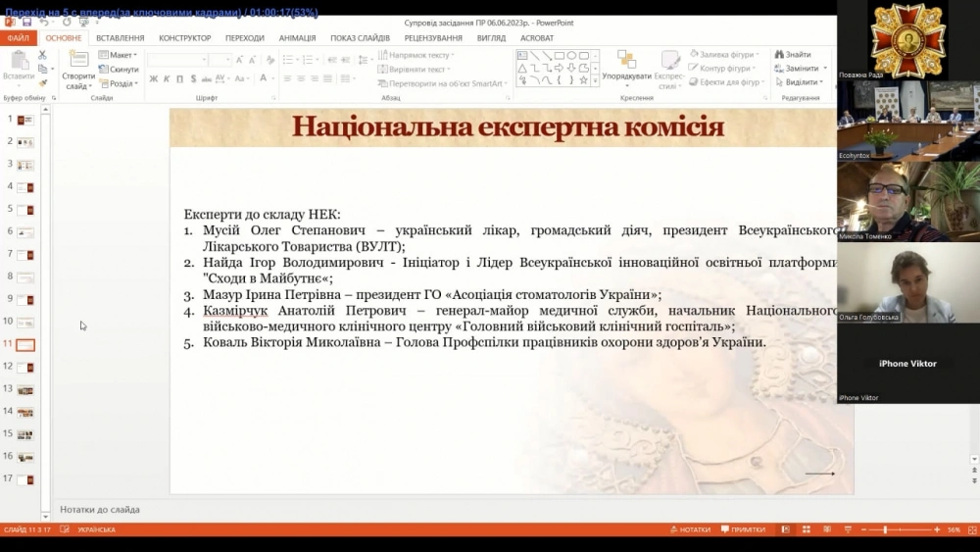Viewport: 980px width, 552px height.
Task: Click Створити слайд new slide button
Action: (78, 70)
